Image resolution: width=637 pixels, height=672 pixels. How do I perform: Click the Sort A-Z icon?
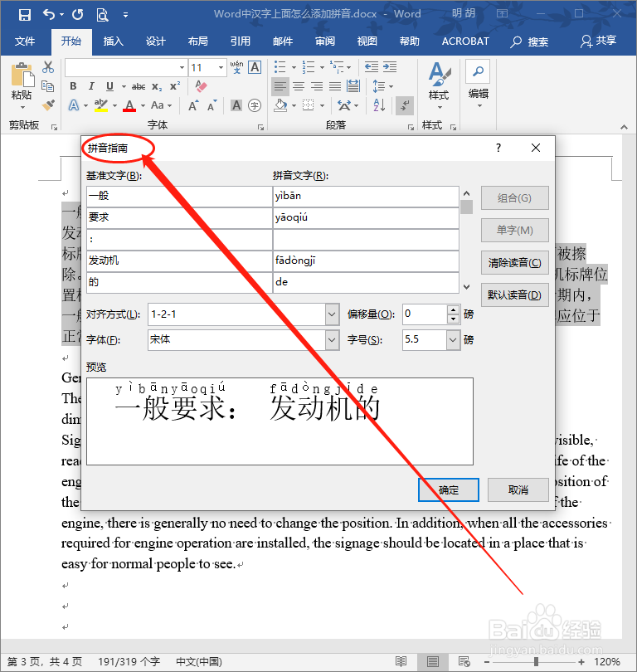coord(379,105)
